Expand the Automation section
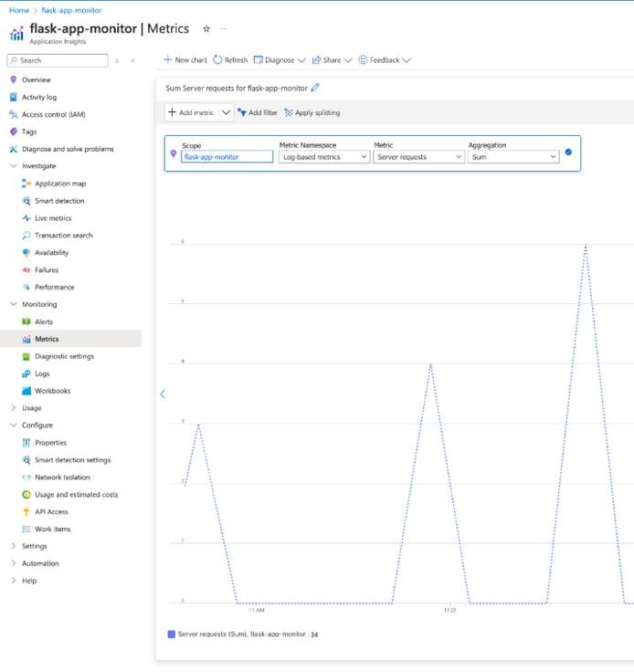Viewport: 634px width, 672px height. tap(14, 563)
